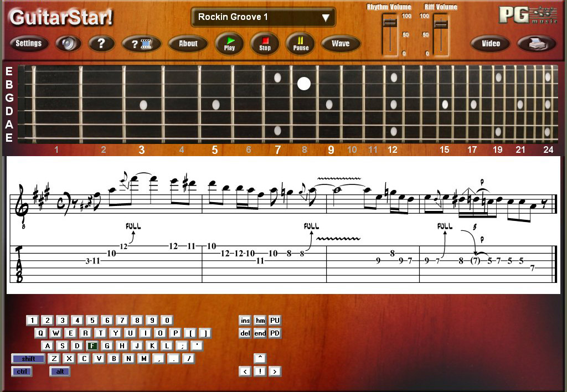This screenshot has height=392, width=567.
Task: Click the 'Rhythm Volume' label
Action: point(389,7)
